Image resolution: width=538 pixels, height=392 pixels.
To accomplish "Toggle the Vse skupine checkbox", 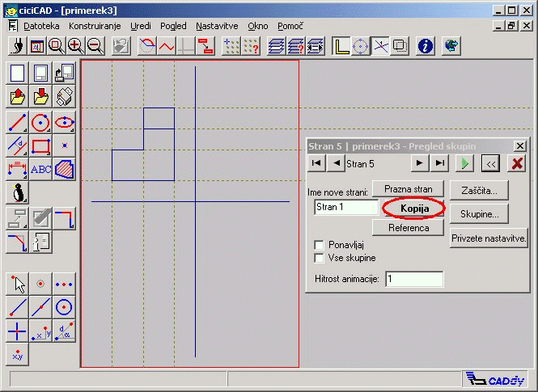I will (x=319, y=258).
